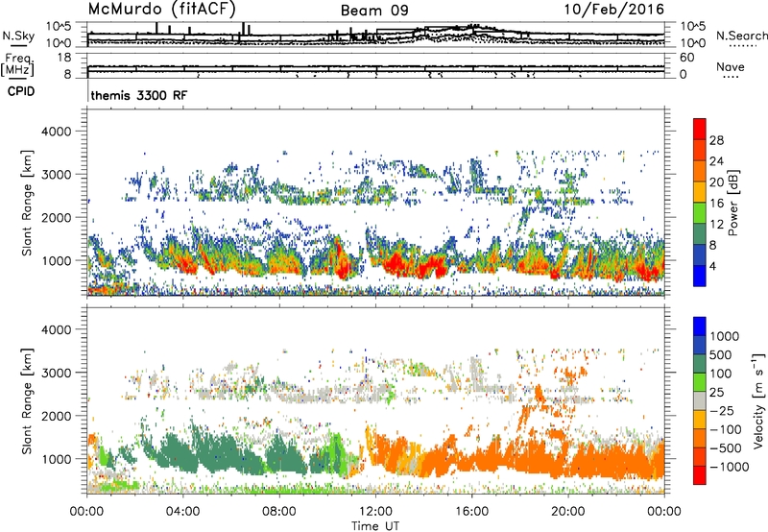Click the 'McMurdo (fitACF)' title text
This screenshot has width=768, height=532.
coord(162,9)
